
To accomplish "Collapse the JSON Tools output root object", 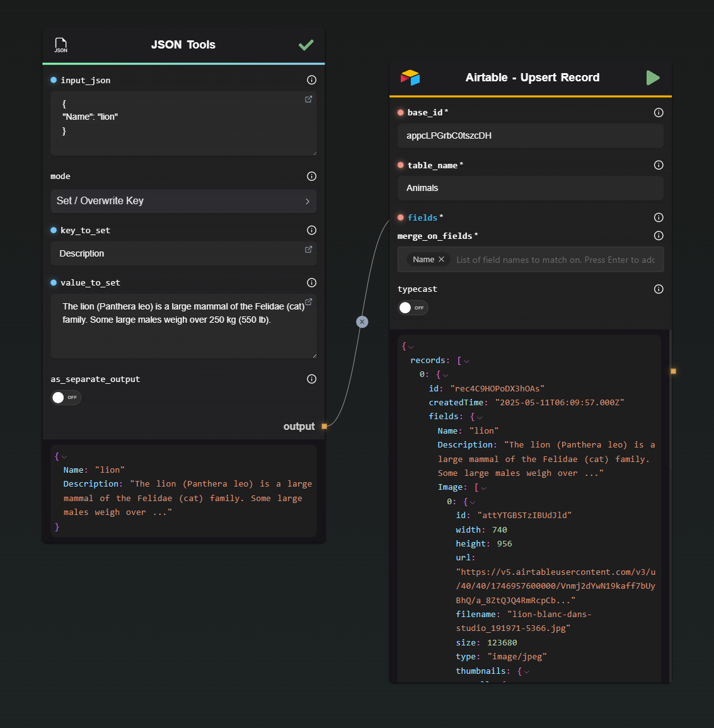I will [64, 457].
